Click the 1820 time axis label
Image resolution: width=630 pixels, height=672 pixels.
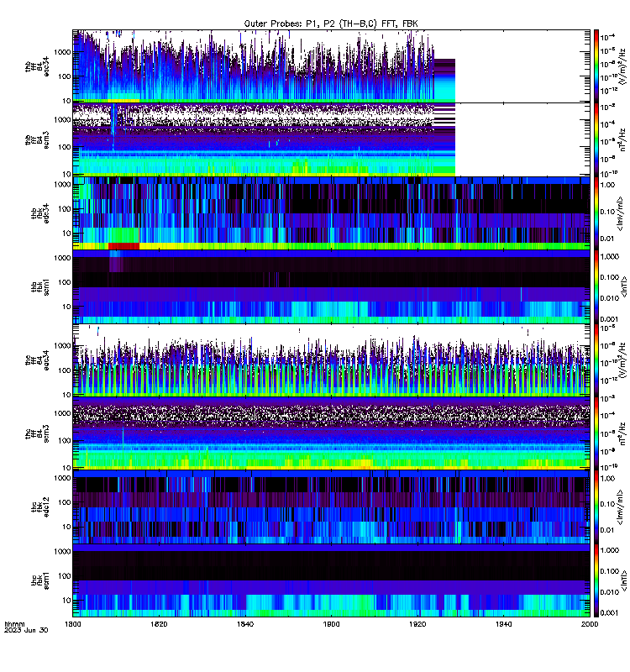pos(159,624)
